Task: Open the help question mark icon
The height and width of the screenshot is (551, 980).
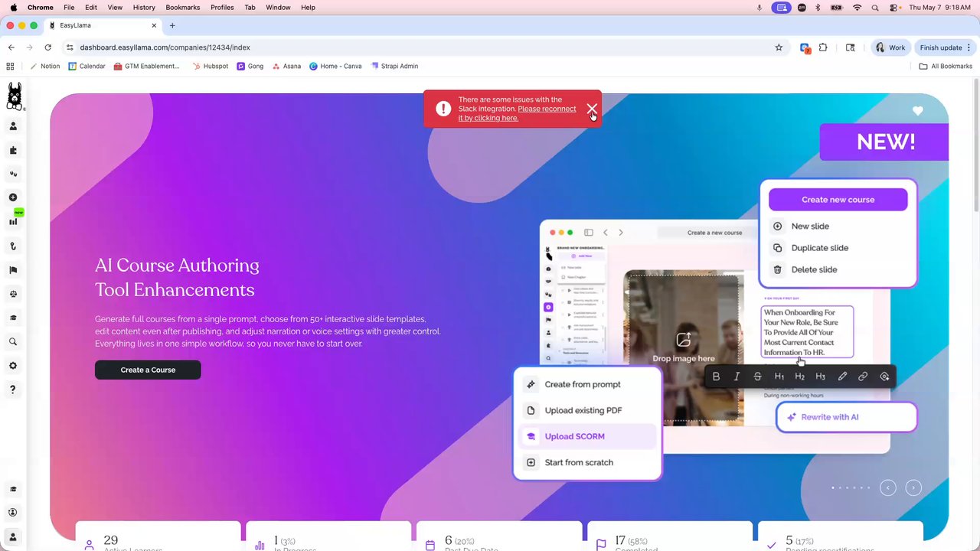Action: pyautogui.click(x=13, y=390)
